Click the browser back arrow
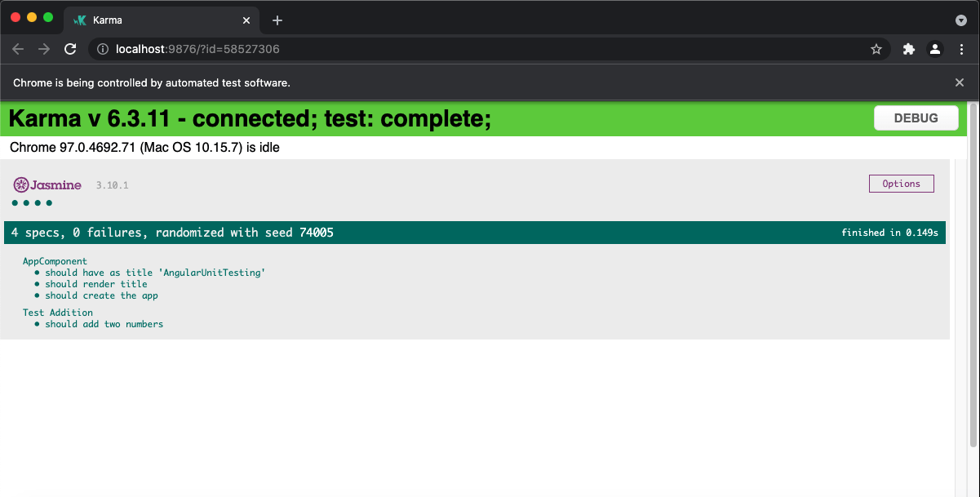 (x=18, y=49)
